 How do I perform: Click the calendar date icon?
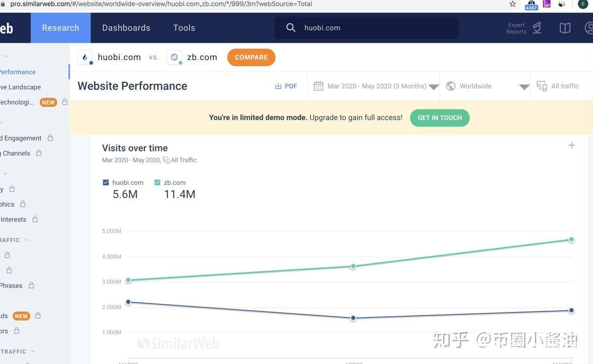pos(318,86)
